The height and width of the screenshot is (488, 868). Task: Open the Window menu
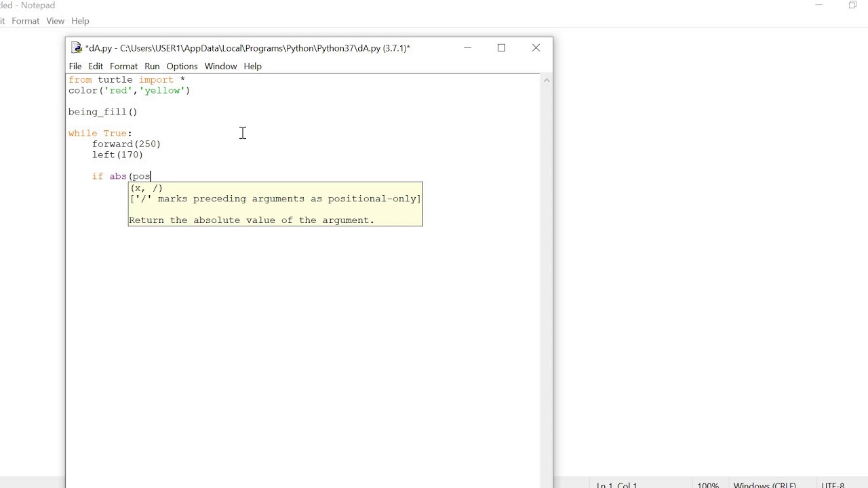[220, 66]
